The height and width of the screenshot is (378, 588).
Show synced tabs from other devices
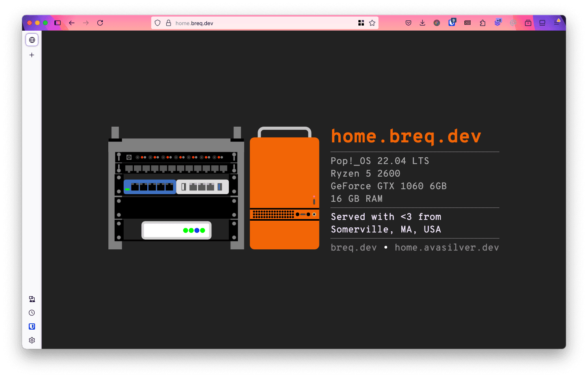coord(32,299)
